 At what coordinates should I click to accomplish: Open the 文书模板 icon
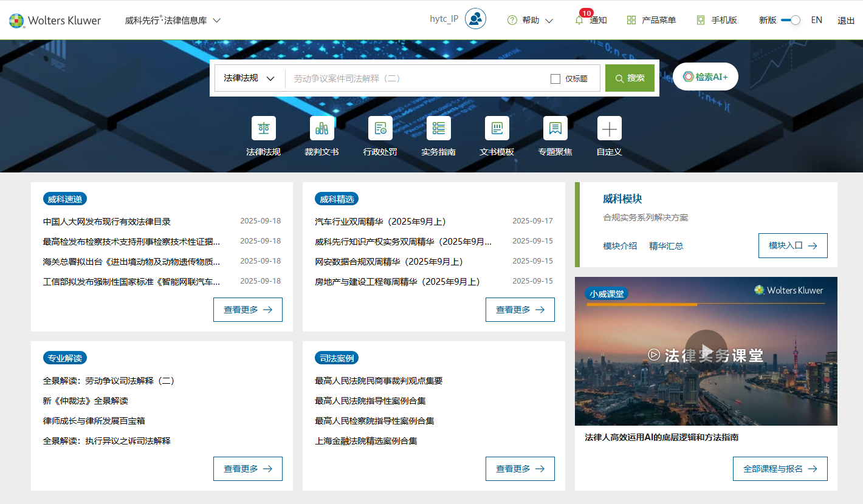[x=497, y=128]
